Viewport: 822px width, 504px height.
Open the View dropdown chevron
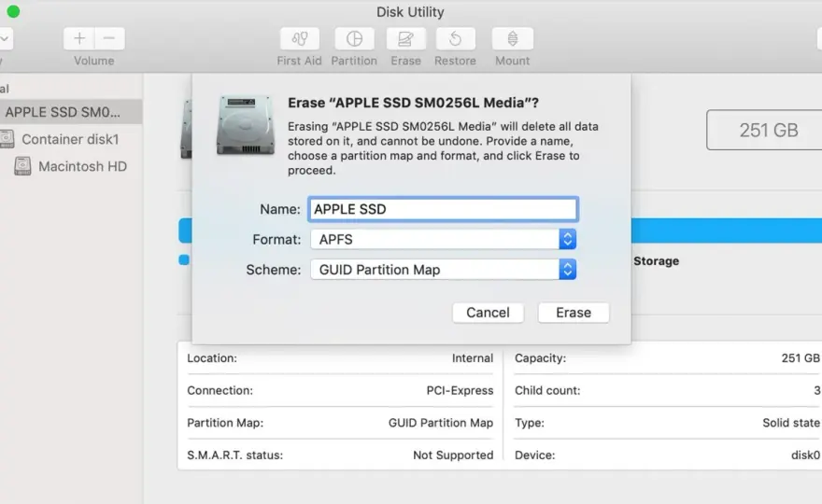[5, 39]
